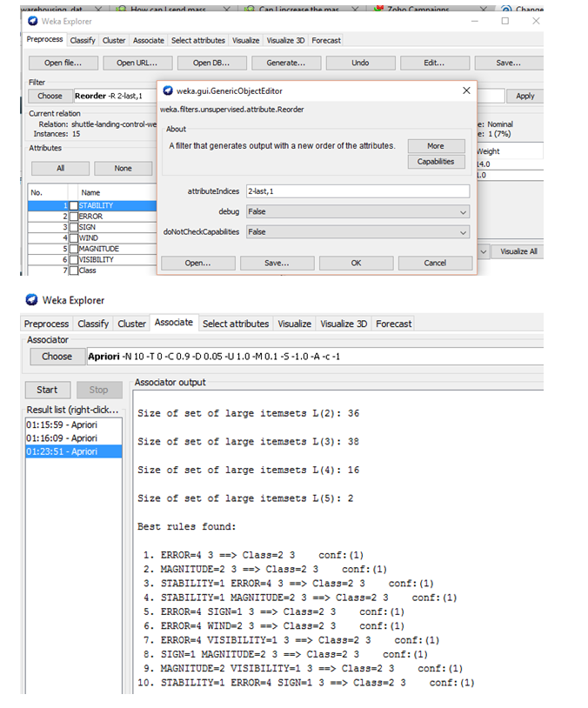Open the doNotCheckCapabilities dropdown

(x=357, y=232)
